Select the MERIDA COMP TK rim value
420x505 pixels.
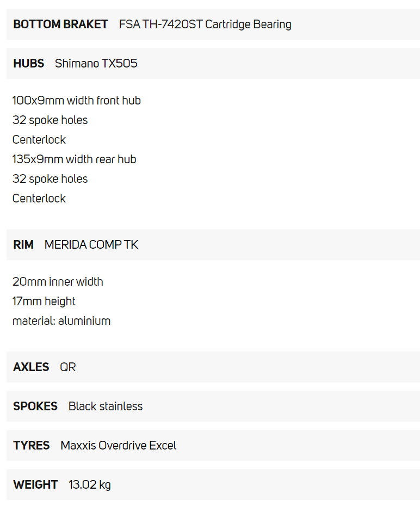coord(91,245)
